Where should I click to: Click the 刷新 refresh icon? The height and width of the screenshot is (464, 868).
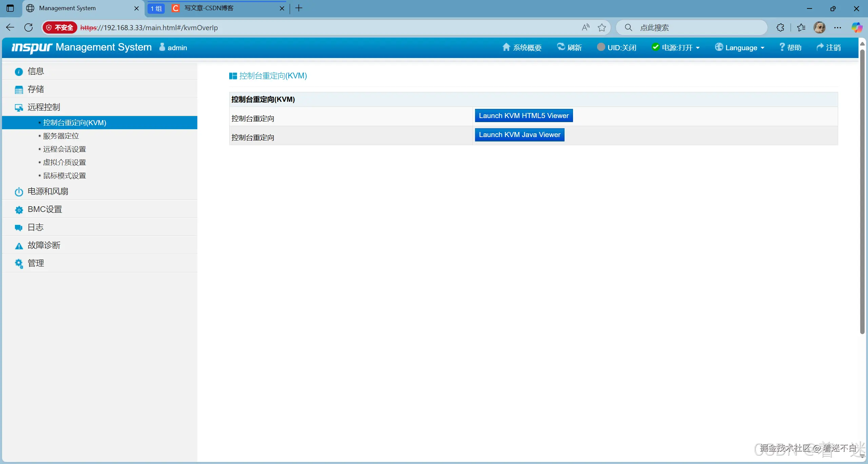pos(561,47)
